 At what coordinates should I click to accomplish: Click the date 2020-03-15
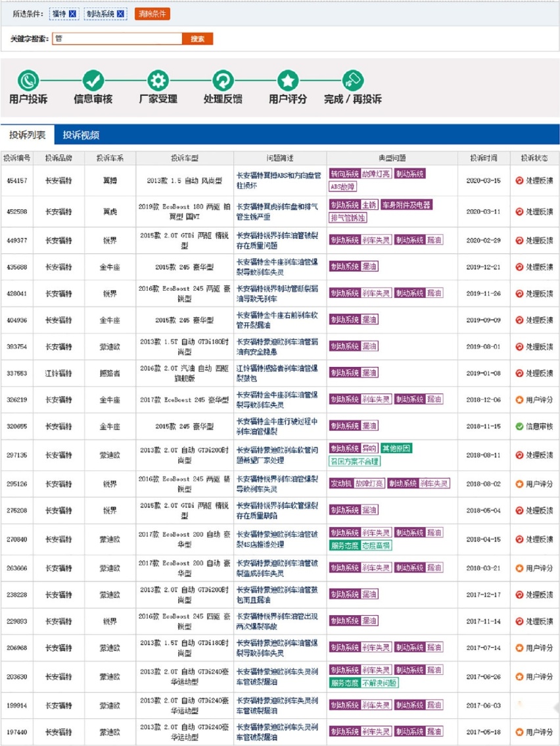click(484, 181)
